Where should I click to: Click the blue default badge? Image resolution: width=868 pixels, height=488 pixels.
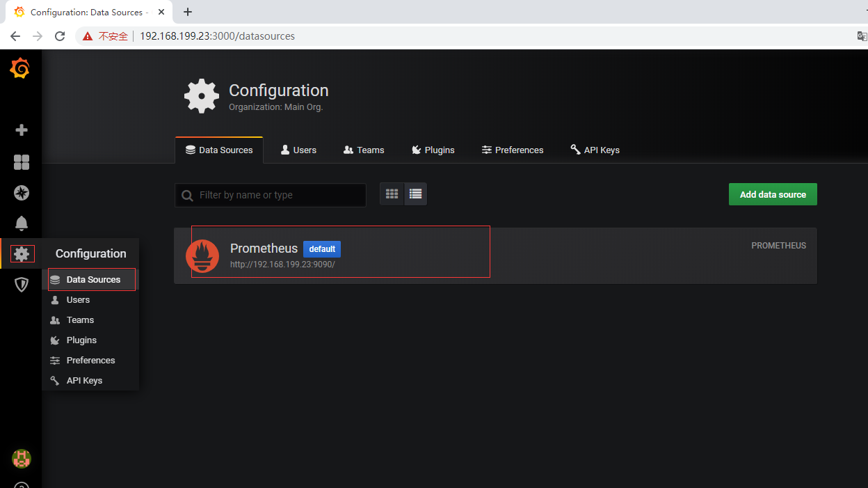click(x=322, y=249)
